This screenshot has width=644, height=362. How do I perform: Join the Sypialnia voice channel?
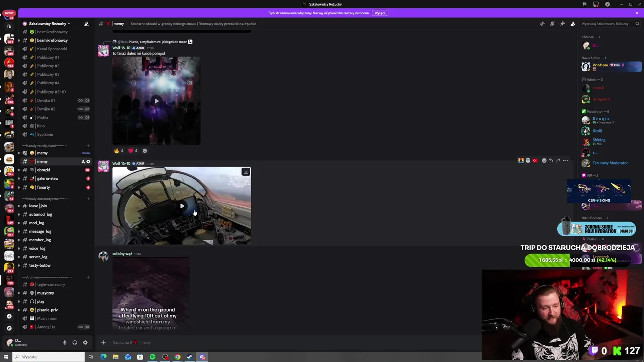pos(56,134)
